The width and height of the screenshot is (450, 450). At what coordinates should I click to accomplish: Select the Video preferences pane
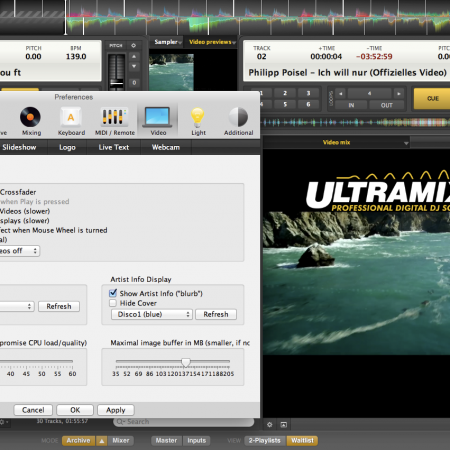[x=158, y=121]
